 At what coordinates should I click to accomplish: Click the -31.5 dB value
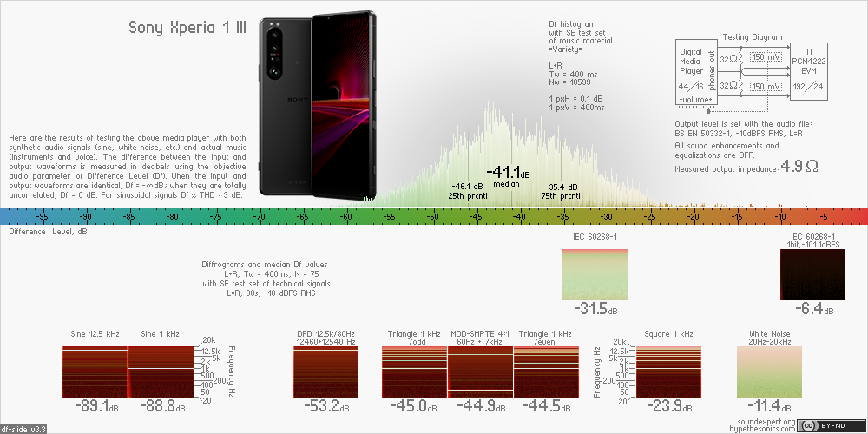[595, 310]
